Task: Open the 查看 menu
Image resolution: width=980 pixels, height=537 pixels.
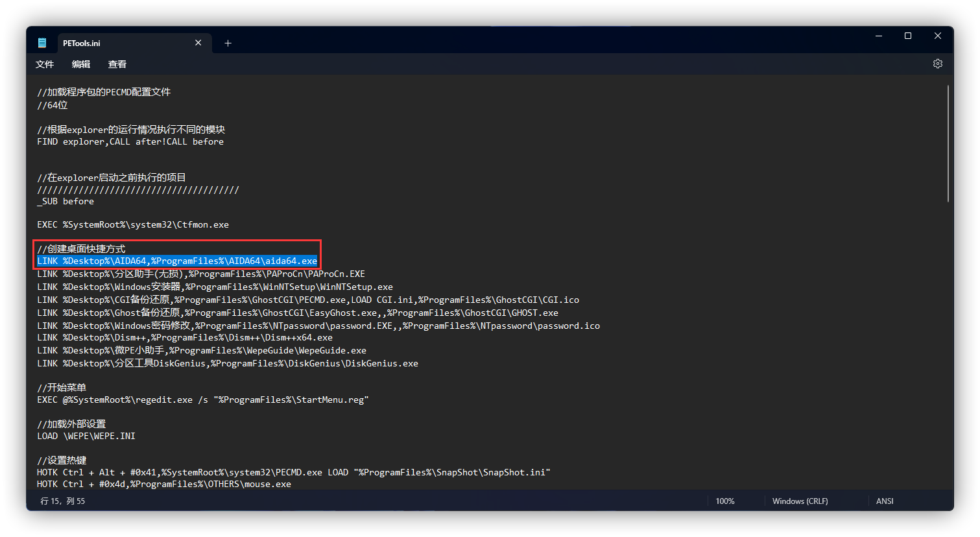Action: (117, 64)
